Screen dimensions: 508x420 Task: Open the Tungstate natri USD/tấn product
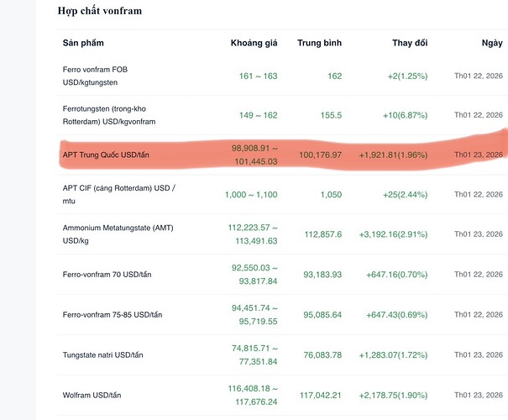pyautogui.click(x=112, y=354)
